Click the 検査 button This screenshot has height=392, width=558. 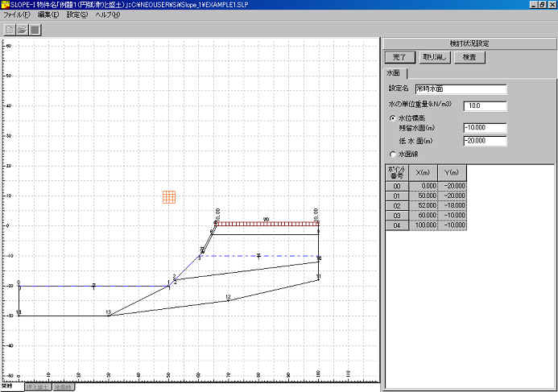[x=469, y=57]
